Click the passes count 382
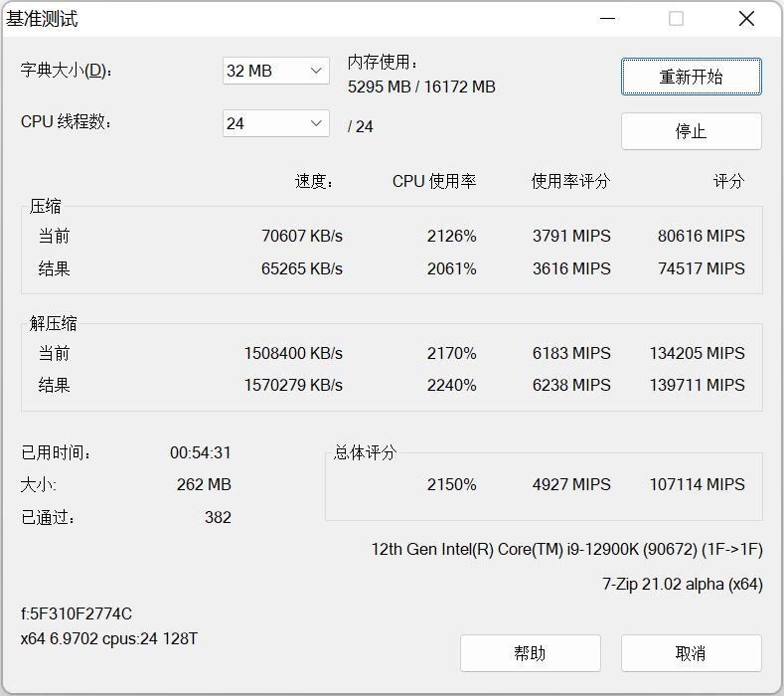 click(218, 517)
